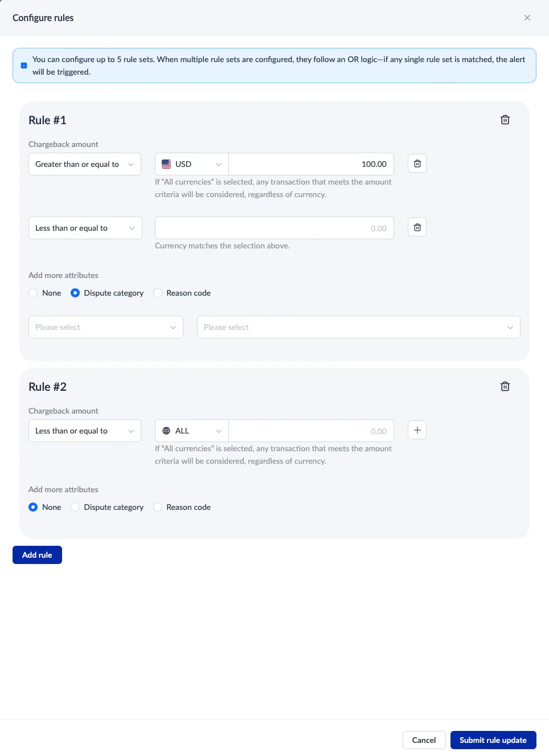Delete Rule #2 with its trash icon
549x756 pixels.
point(505,386)
